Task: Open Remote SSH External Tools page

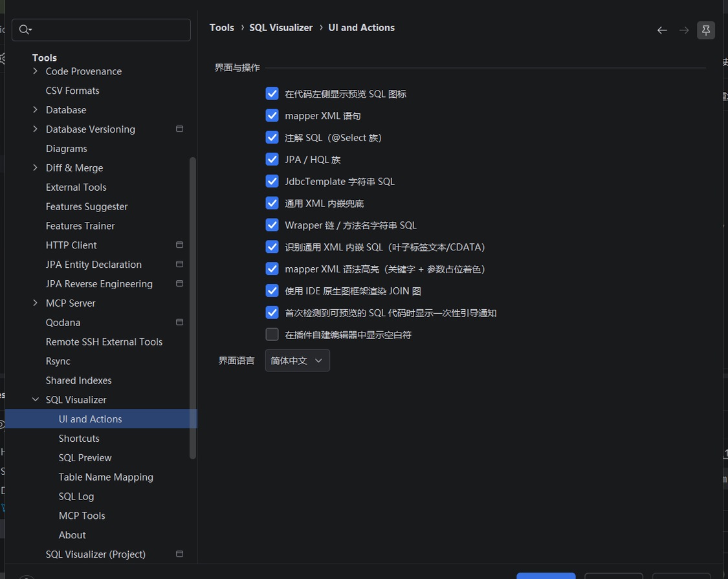Action: coord(104,342)
